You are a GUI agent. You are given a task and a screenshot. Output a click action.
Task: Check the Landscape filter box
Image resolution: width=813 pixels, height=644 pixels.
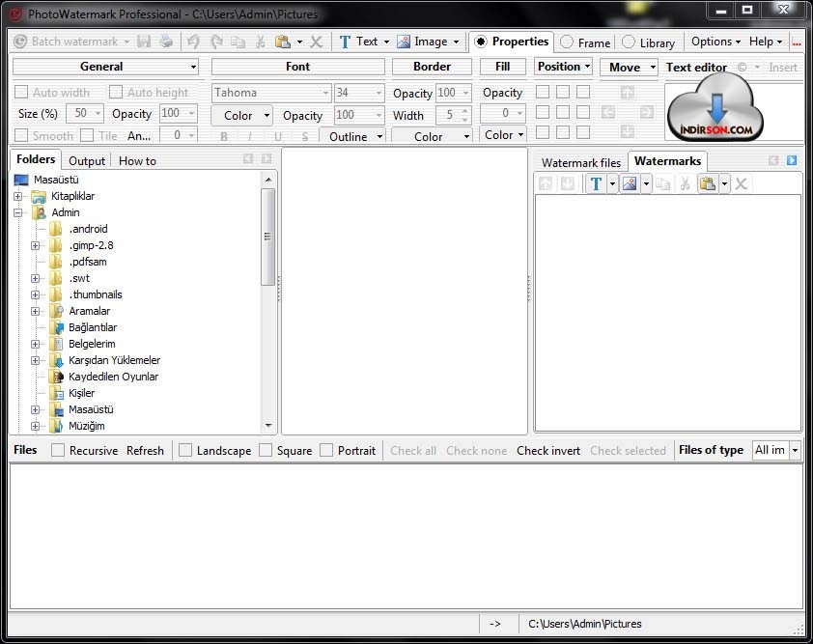pyautogui.click(x=185, y=450)
